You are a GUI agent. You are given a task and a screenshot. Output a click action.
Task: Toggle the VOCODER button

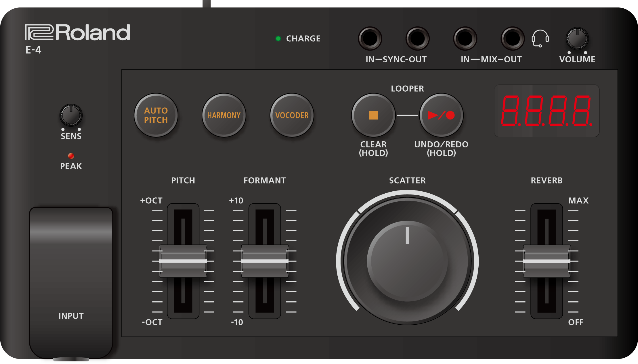pyautogui.click(x=292, y=115)
